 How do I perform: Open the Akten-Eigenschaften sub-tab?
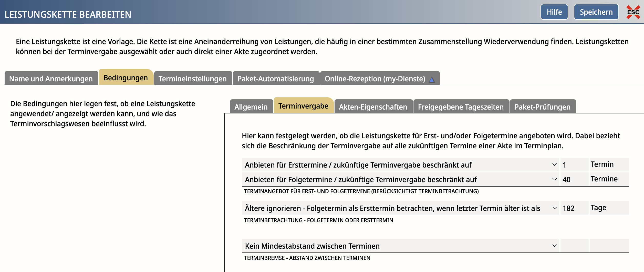tap(373, 106)
